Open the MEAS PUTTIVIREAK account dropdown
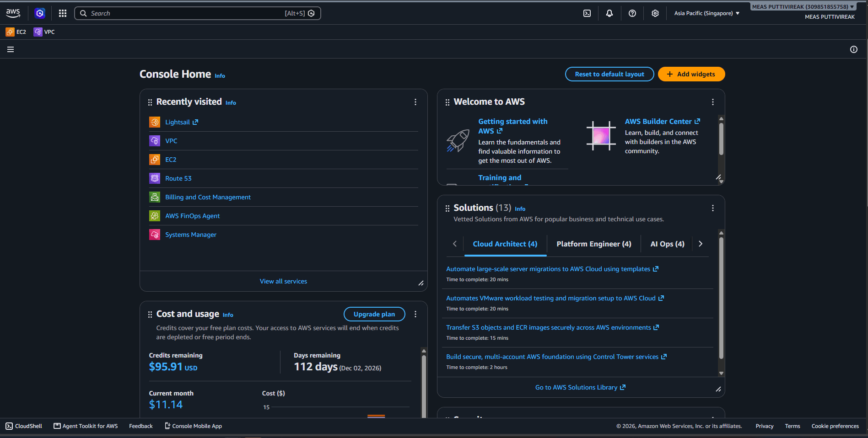 coord(803,7)
